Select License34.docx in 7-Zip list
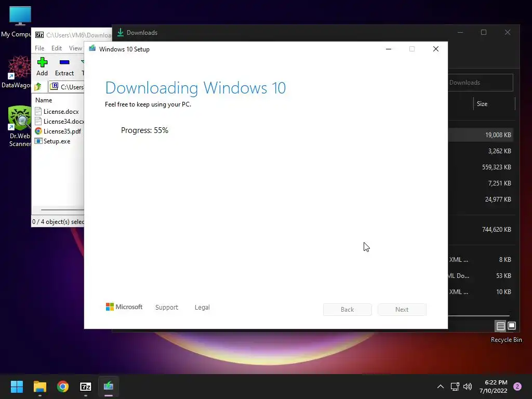 59,121
